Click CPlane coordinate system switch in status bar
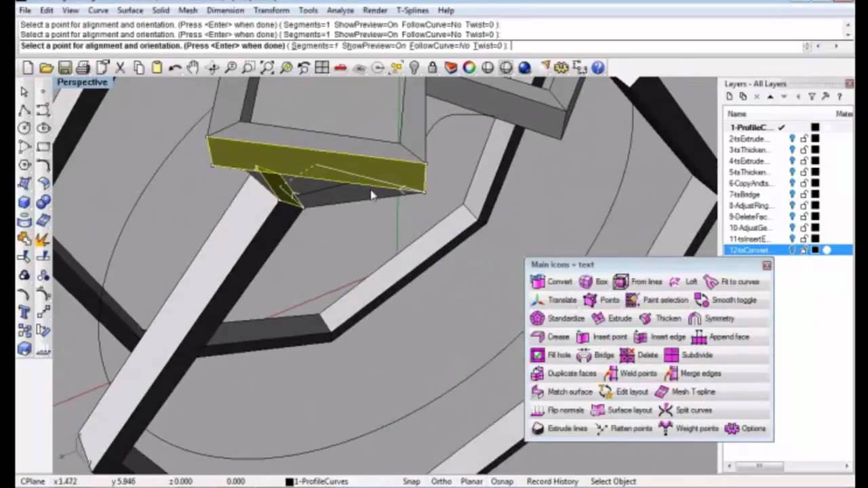Image resolution: width=868 pixels, height=488 pixels. [x=33, y=481]
